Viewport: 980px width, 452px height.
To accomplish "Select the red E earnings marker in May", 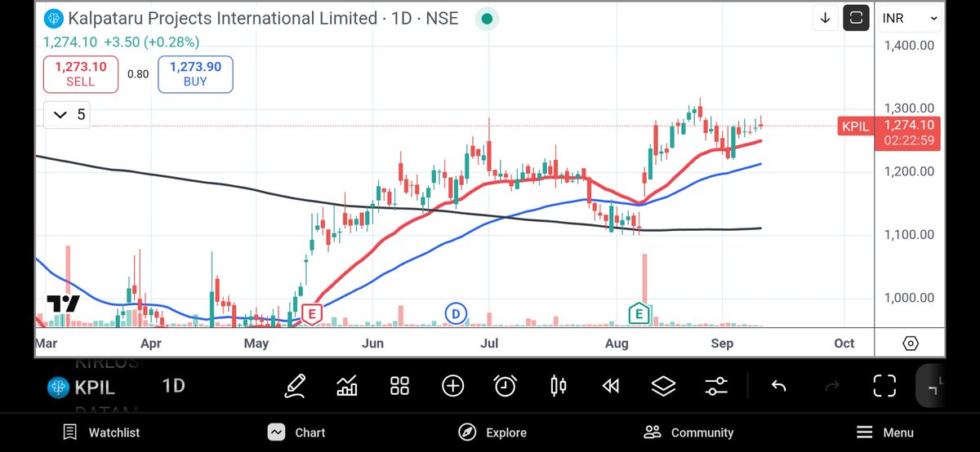I will (x=310, y=313).
